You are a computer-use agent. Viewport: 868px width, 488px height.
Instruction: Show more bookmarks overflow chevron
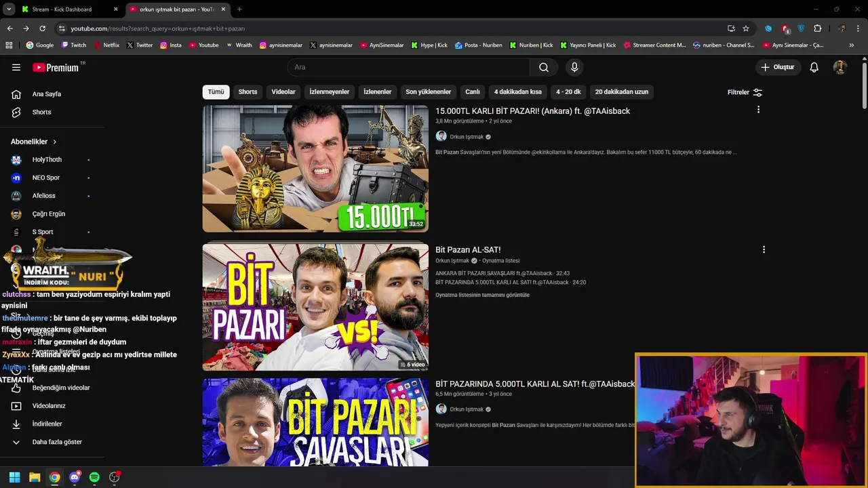tap(852, 45)
